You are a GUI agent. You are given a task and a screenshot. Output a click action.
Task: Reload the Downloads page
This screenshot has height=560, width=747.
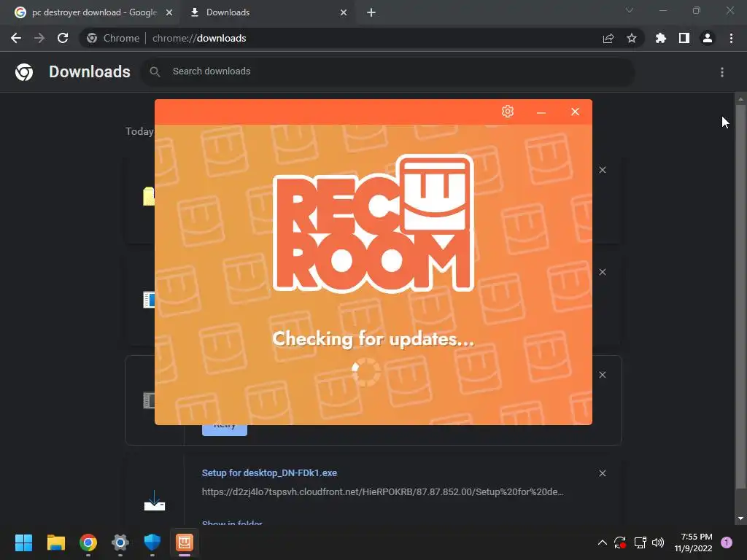pyautogui.click(x=63, y=38)
